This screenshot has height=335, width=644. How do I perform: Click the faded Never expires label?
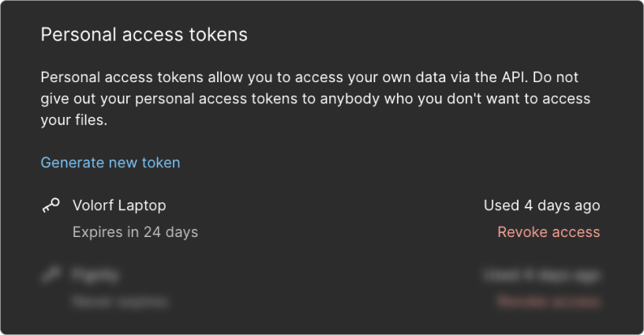click(x=119, y=301)
